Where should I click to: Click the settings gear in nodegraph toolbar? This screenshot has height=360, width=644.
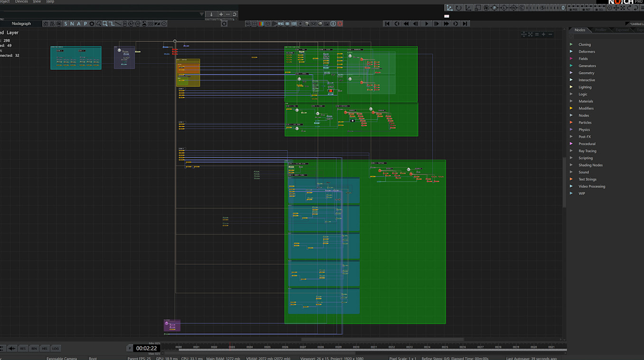coord(224,24)
